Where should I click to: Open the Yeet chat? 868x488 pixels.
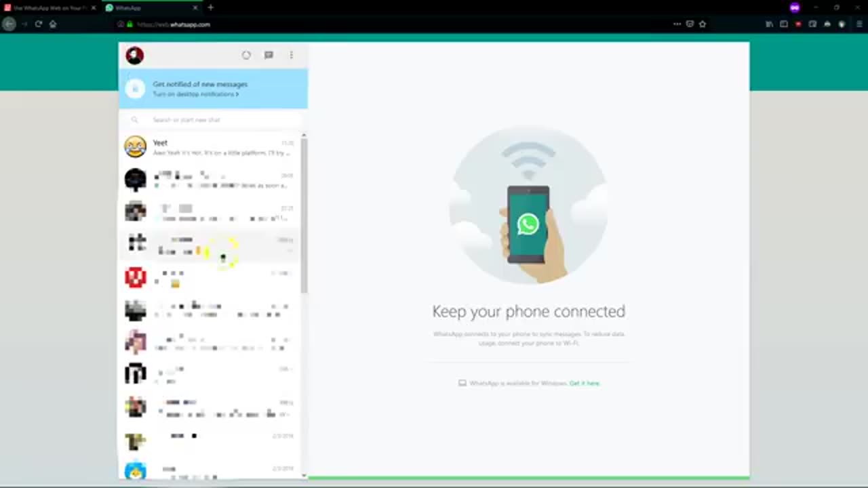tap(210, 147)
